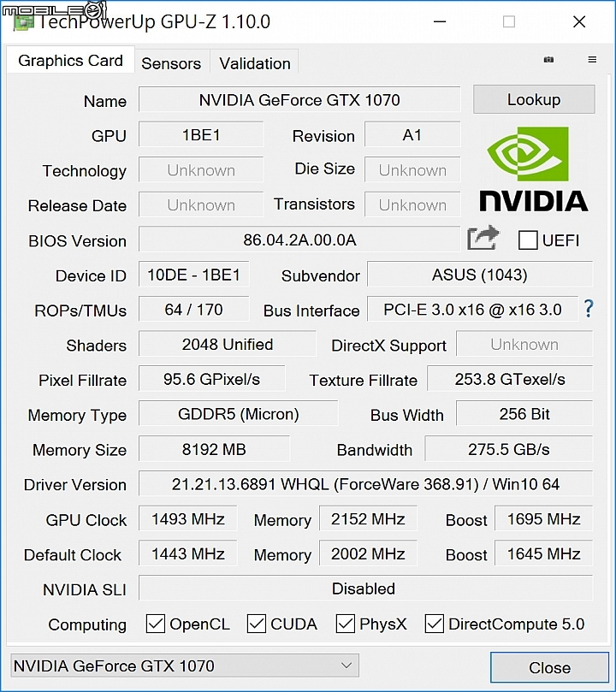
Task: Click default Boost value 1645 MHz
Action: (x=543, y=554)
